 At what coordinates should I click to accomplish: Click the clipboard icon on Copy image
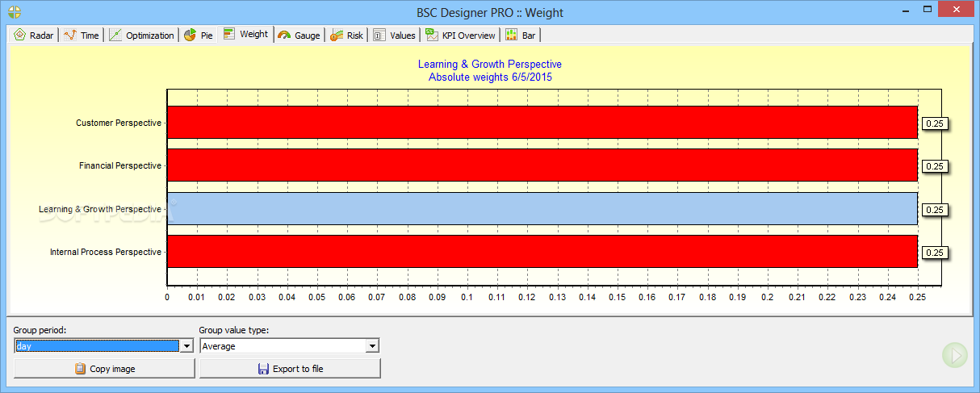(x=80, y=369)
